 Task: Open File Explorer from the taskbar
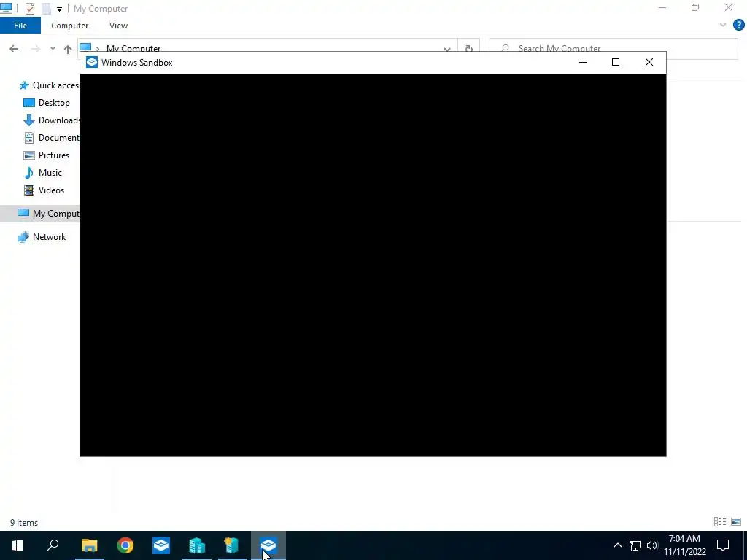[x=89, y=545]
